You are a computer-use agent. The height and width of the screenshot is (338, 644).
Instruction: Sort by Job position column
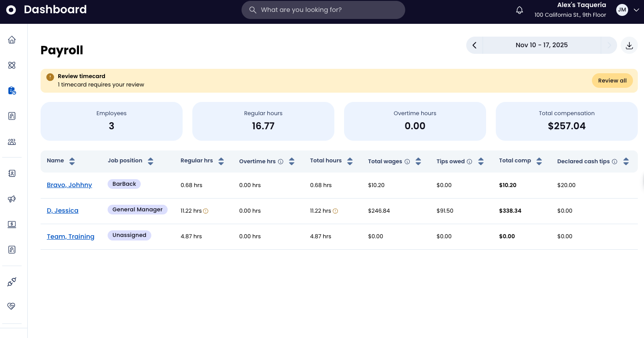click(150, 161)
